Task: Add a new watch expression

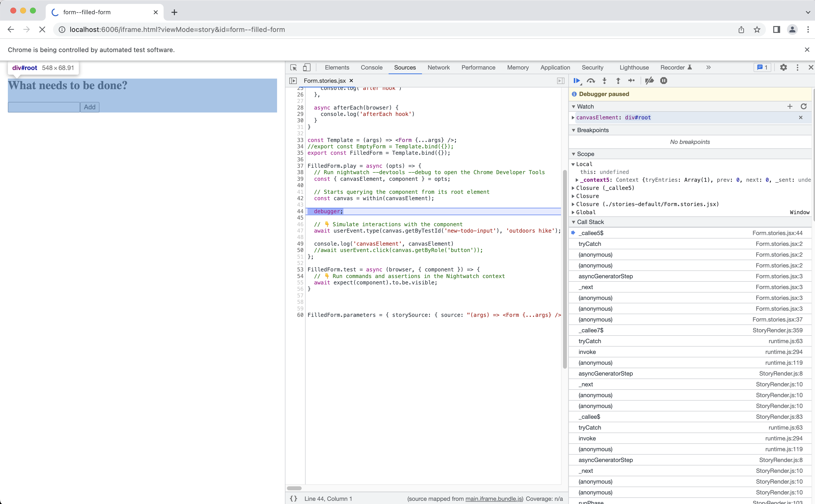Action: point(790,106)
